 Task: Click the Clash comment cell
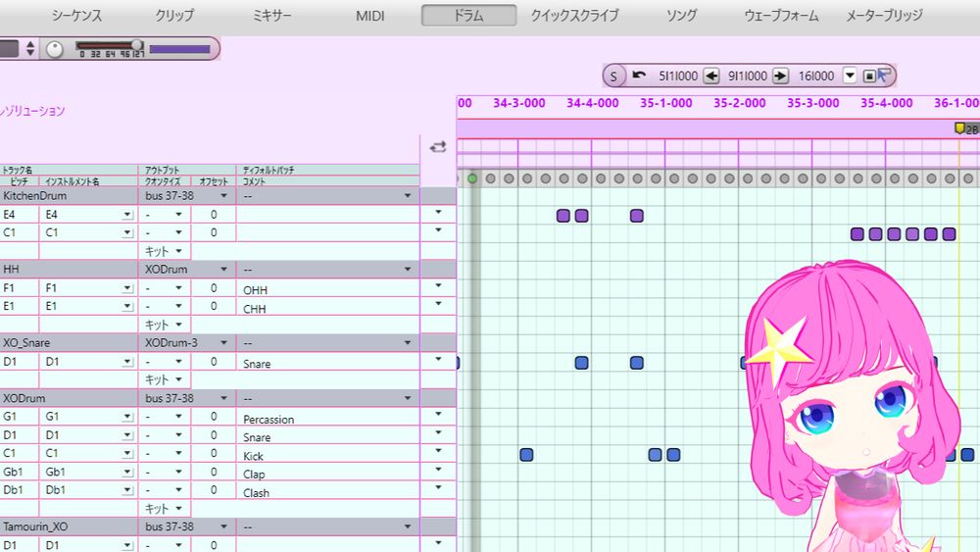pyautogui.click(x=328, y=491)
